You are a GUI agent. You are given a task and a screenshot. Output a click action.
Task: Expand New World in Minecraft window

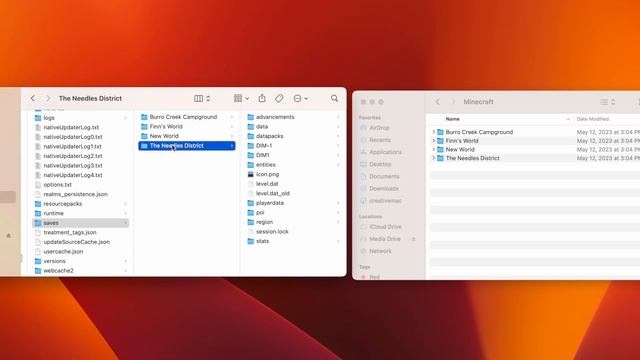coord(433,149)
